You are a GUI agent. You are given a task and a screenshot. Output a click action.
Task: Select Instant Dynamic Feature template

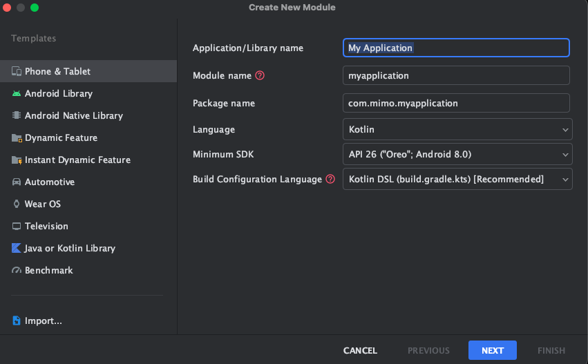[x=77, y=160]
